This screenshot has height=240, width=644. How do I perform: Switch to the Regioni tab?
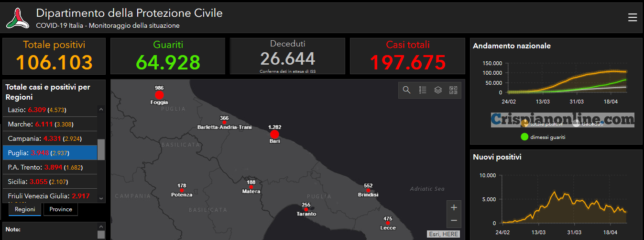point(24,209)
